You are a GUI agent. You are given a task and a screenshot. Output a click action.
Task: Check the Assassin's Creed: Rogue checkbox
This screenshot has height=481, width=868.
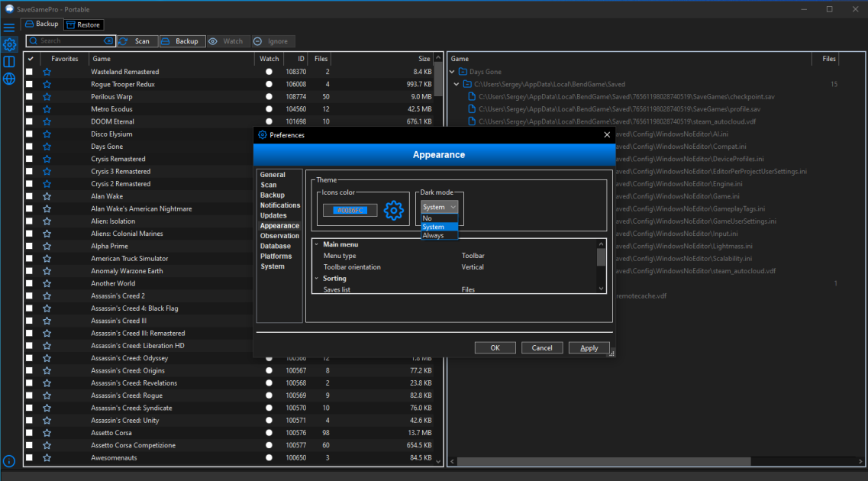(29, 395)
